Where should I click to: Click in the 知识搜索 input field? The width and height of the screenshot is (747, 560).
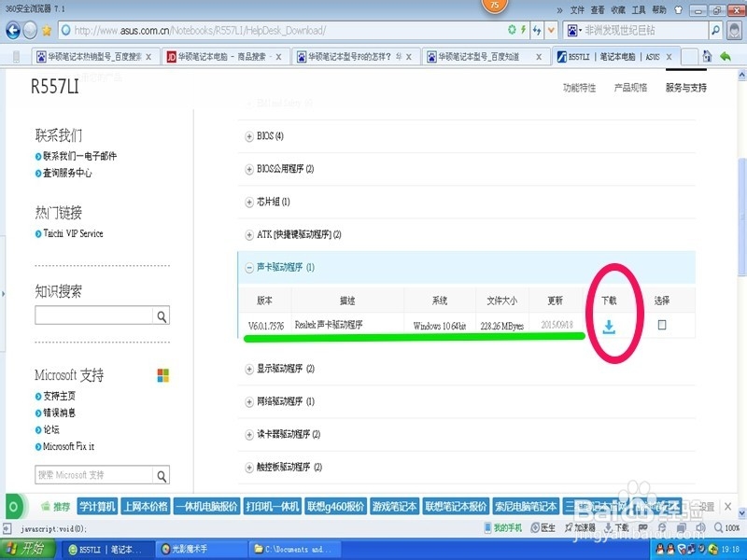pos(94,315)
